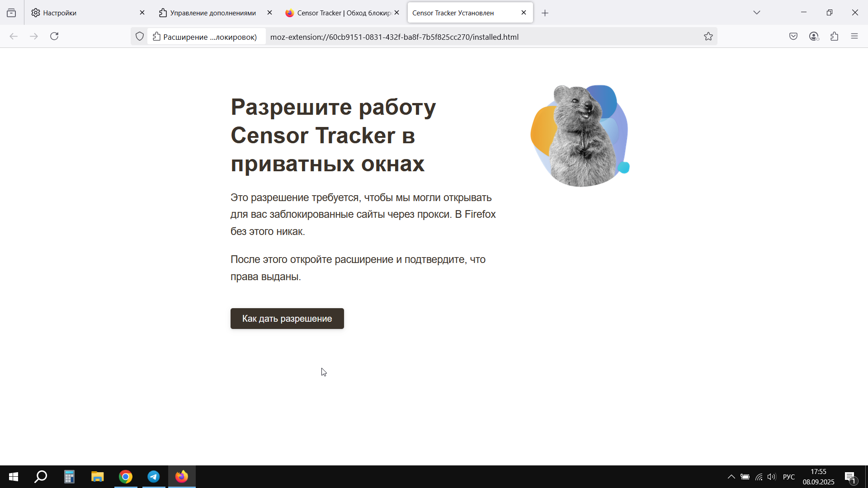Select the Censor Tracker Установлен tab
Image resolution: width=868 pixels, height=488 pixels.
(470, 13)
